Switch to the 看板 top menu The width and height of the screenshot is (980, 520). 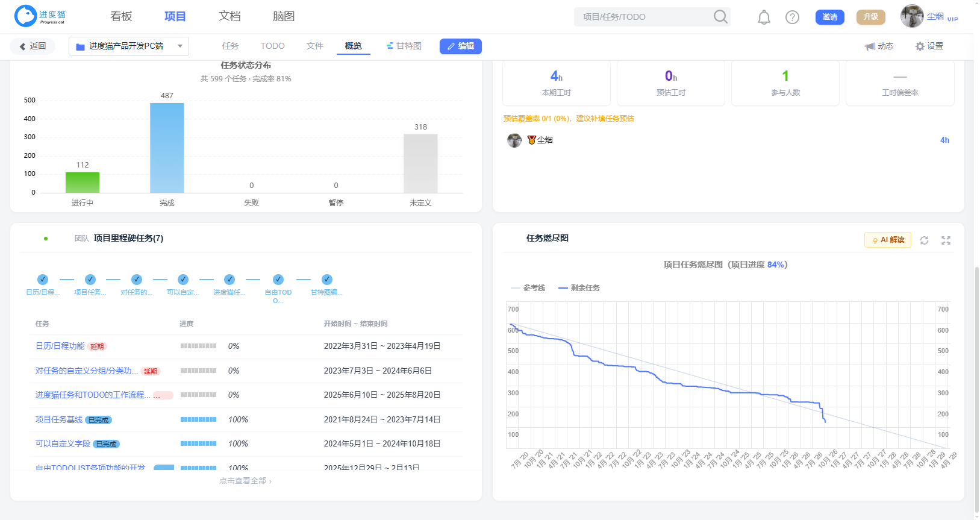(x=121, y=16)
